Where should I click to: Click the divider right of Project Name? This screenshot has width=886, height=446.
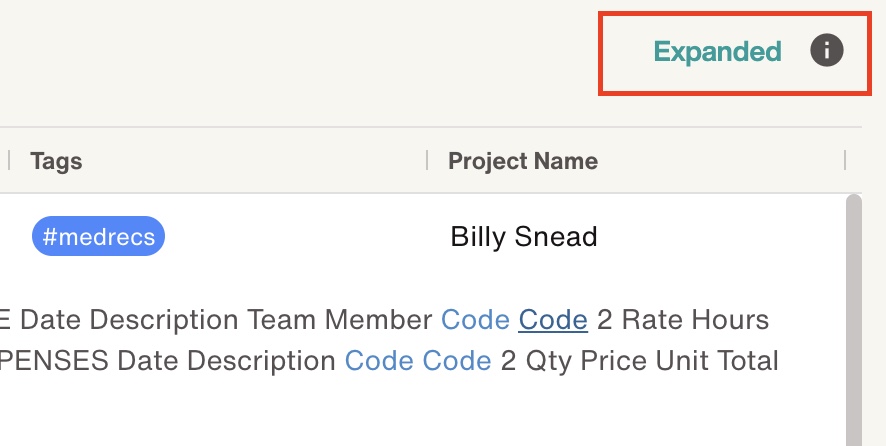845,161
